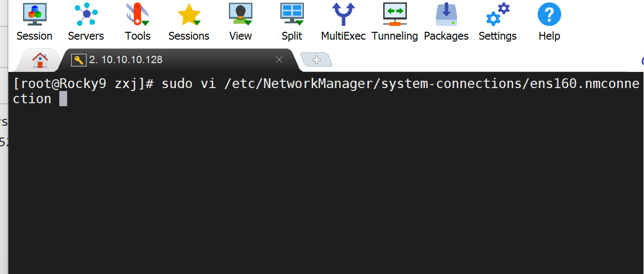Click the sudo vi command line text
Screen dimensions: 644x274
[343, 84]
